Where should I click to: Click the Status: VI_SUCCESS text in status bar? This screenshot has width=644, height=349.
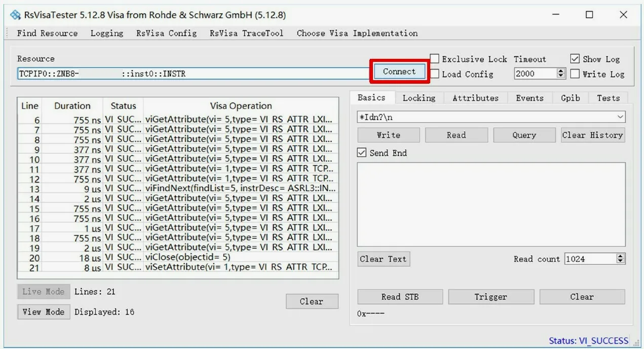(589, 341)
